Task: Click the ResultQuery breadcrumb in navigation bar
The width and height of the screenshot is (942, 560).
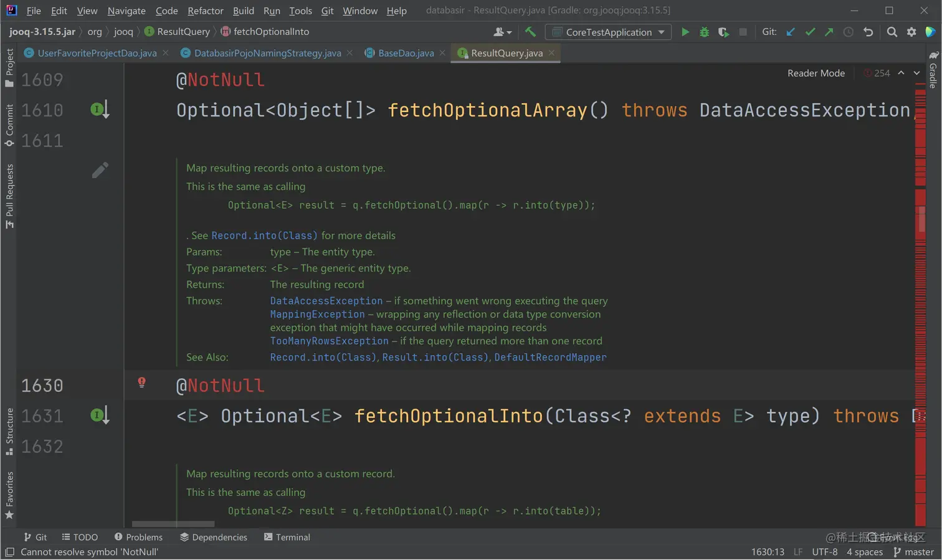Action: tap(177, 32)
